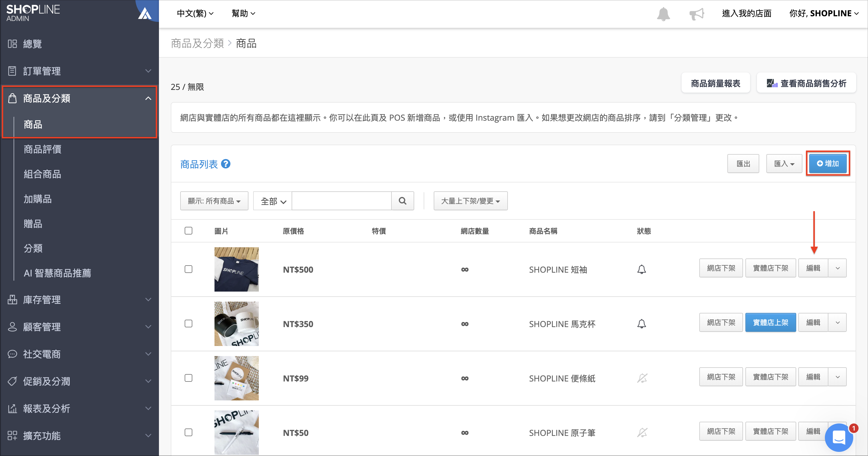868x456 pixels.
Task: Open the SHOPLINE 原子筆 pen thumbnail
Action: pyautogui.click(x=237, y=432)
